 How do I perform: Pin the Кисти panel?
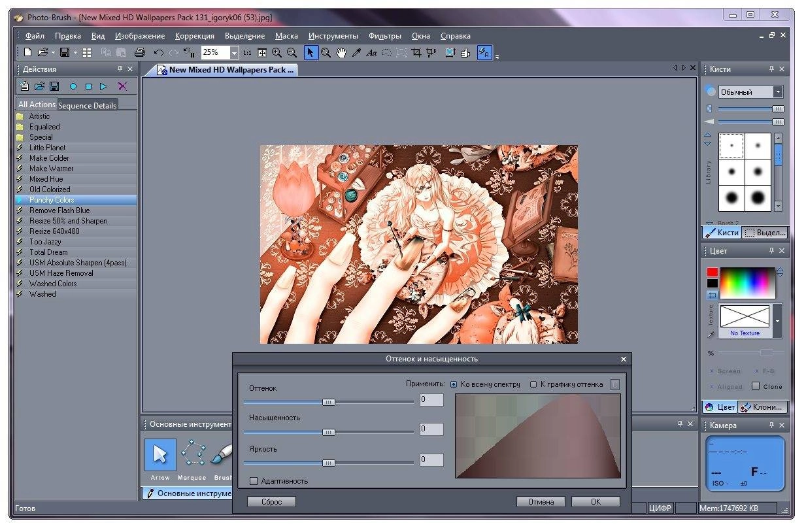[771, 69]
